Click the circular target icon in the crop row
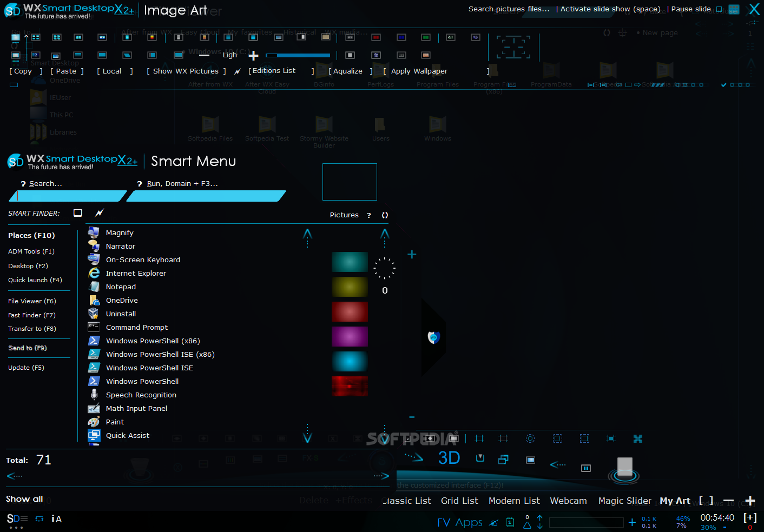This screenshot has height=532, width=764. click(530, 438)
